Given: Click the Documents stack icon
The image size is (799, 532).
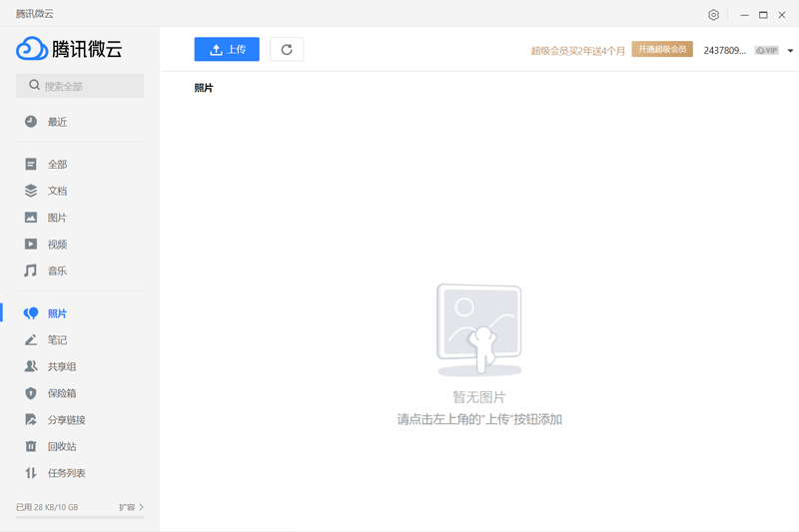Looking at the screenshot, I should [31, 191].
